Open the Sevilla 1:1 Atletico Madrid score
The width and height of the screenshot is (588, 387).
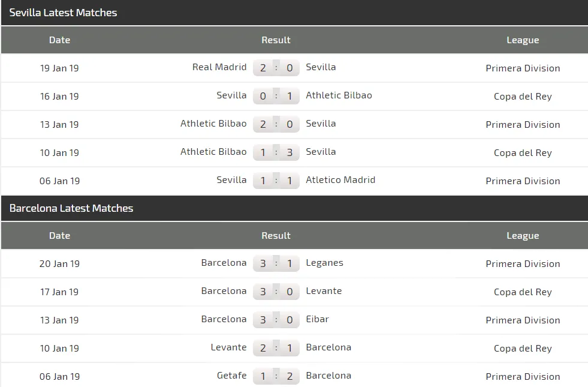coord(276,181)
